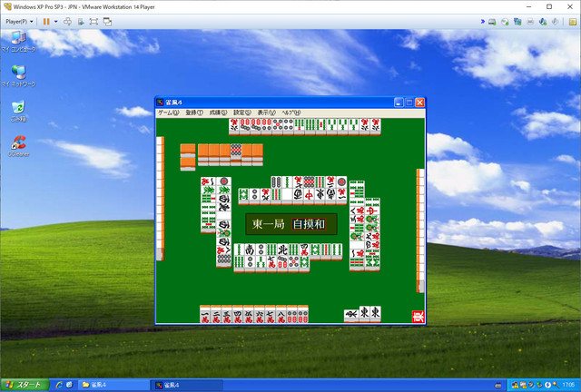Viewport: 581px width, 392px height.
Task: Open the 成績(S) menu
Action: tap(218, 113)
